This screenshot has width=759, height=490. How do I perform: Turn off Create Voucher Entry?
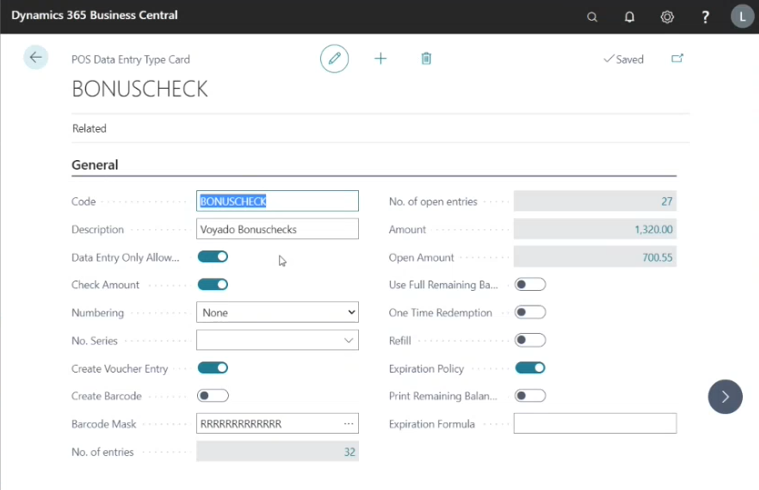pyautogui.click(x=213, y=368)
